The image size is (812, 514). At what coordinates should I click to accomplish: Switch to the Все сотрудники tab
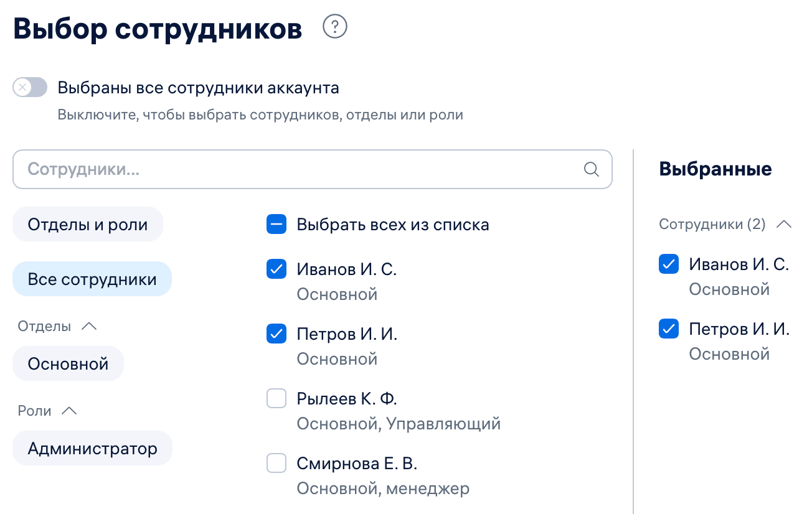(92, 278)
